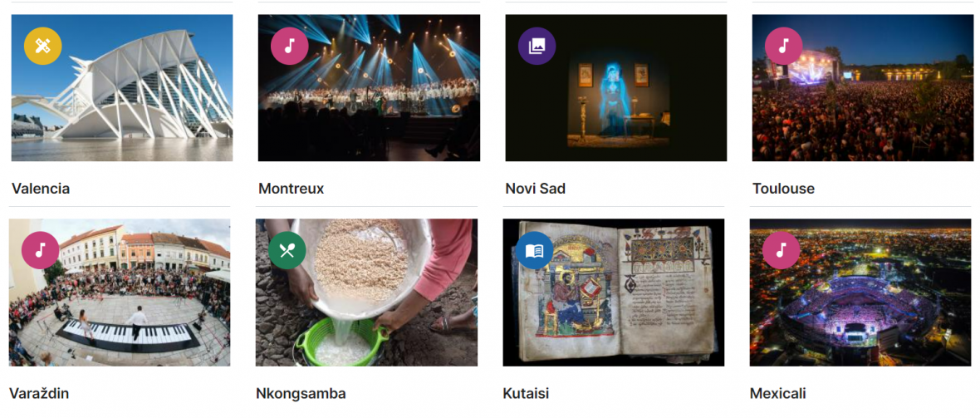The height and width of the screenshot is (418, 980).
Task: Open the Mexicali city link
Action: pos(778,394)
